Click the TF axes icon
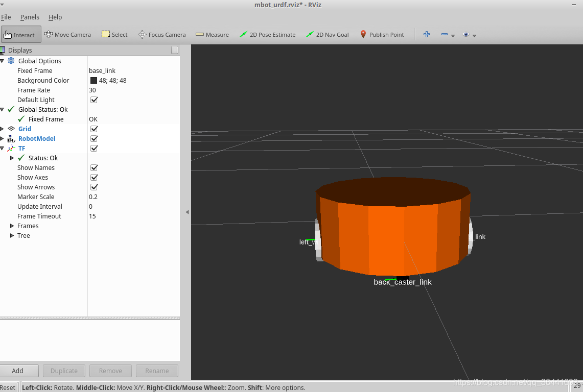The height and width of the screenshot is (392, 583). click(x=11, y=148)
